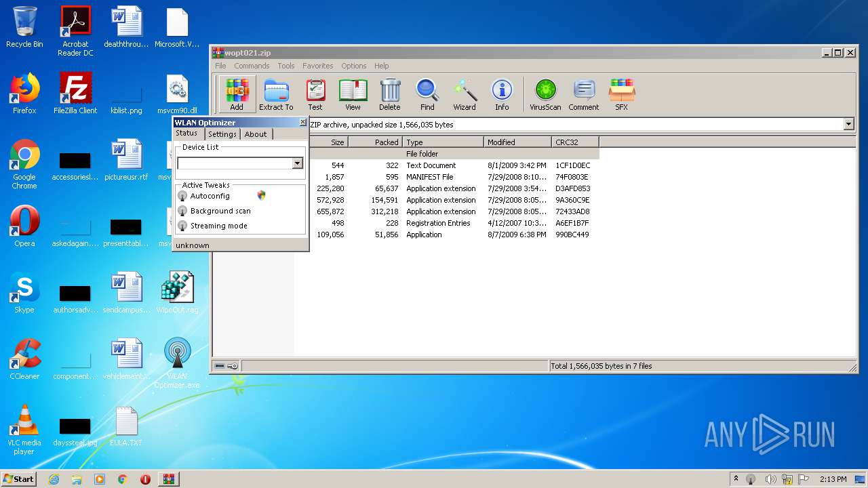Run the VirusScan toolbar icon
The width and height of the screenshot is (868, 488).
pyautogui.click(x=545, y=94)
